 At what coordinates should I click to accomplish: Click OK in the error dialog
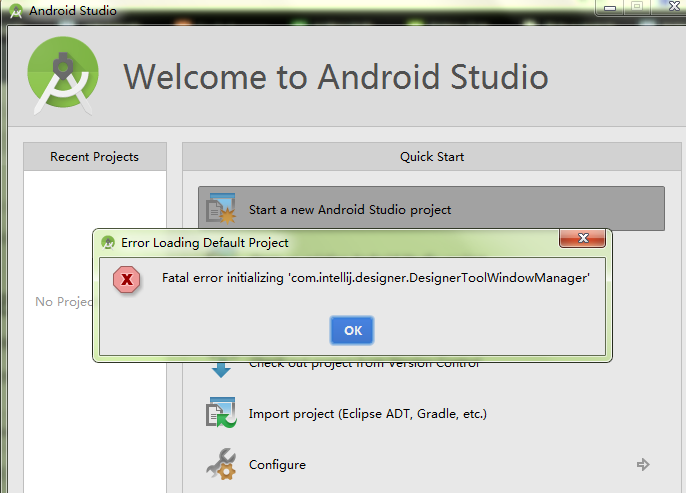pos(352,330)
